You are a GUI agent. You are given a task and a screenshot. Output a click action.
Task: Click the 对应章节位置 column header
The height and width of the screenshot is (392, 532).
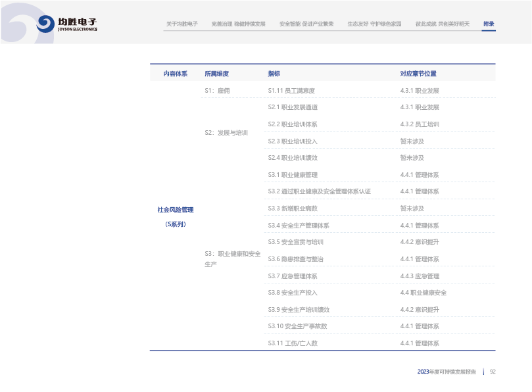pyautogui.click(x=418, y=74)
